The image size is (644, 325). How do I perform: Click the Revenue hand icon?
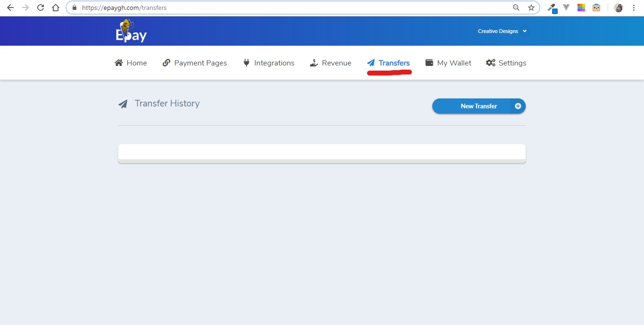(314, 63)
